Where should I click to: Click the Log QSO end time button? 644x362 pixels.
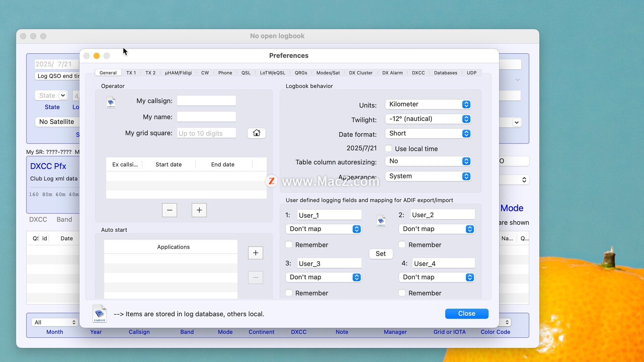pos(57,76)
